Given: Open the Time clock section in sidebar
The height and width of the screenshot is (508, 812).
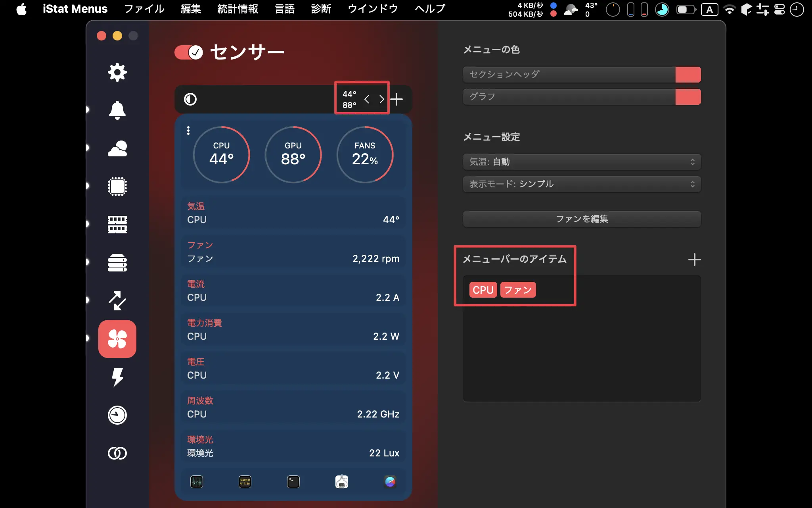Looking at the screenshot, I should [x=117, y=415].
